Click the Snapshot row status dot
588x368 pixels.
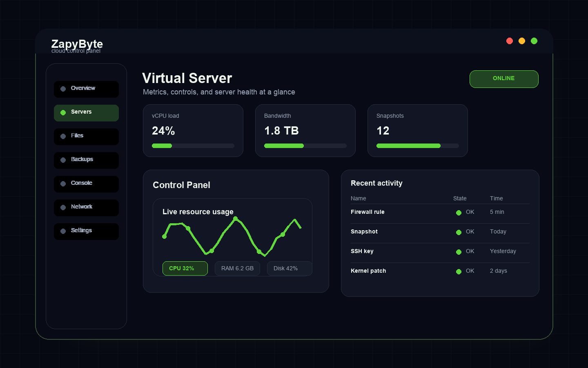pyautogui.click(x=459, y=232)
